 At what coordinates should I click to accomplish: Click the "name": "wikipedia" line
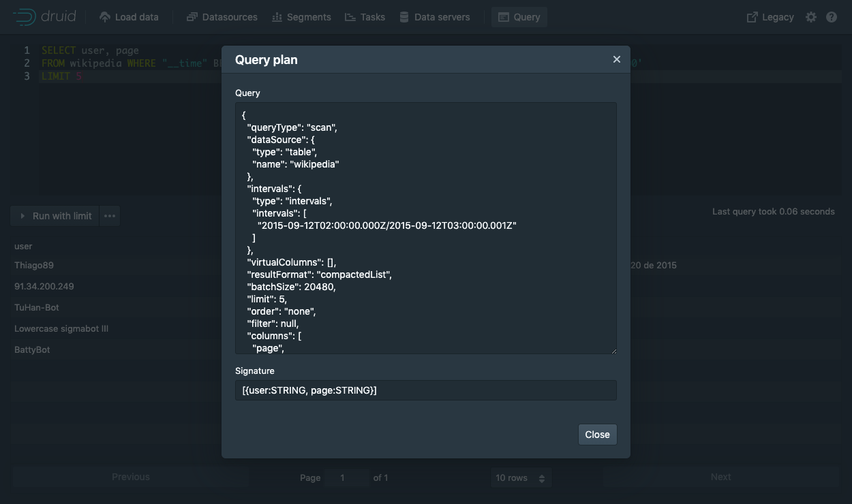(295, 164)
